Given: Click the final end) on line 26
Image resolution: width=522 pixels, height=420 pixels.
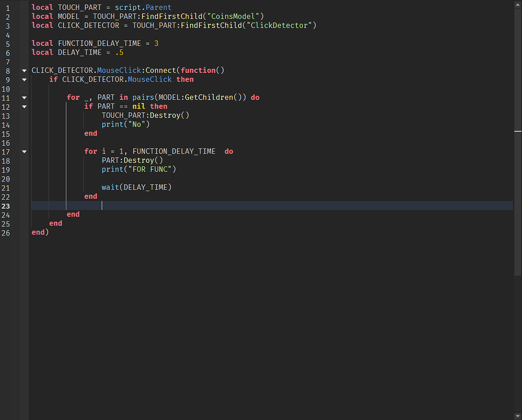Looking at the screenshot, I should coord(40,232).
